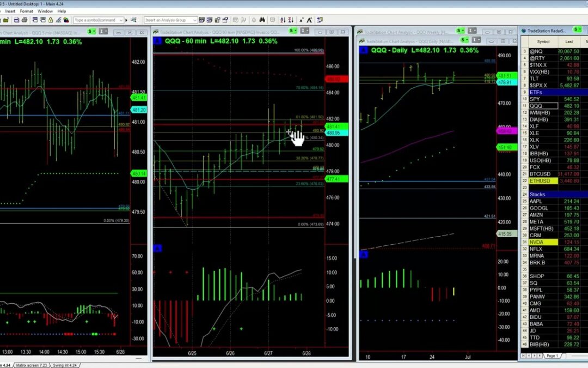Click the symbol lookup icon beside command box

pyautogui.click(x=132, y=20)
